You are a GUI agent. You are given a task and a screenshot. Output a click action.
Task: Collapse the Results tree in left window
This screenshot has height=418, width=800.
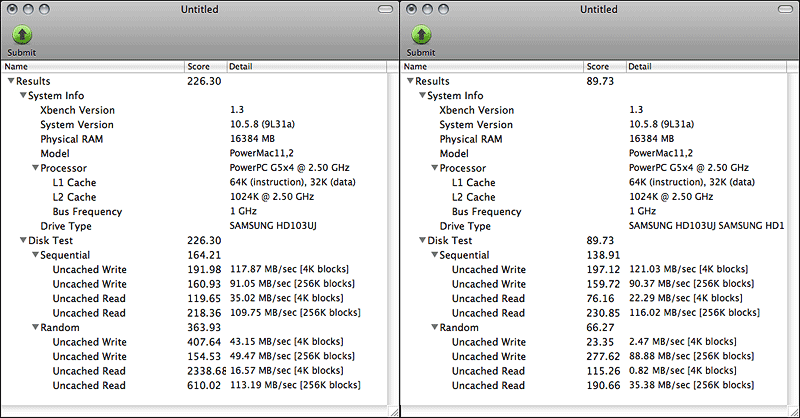10,81
